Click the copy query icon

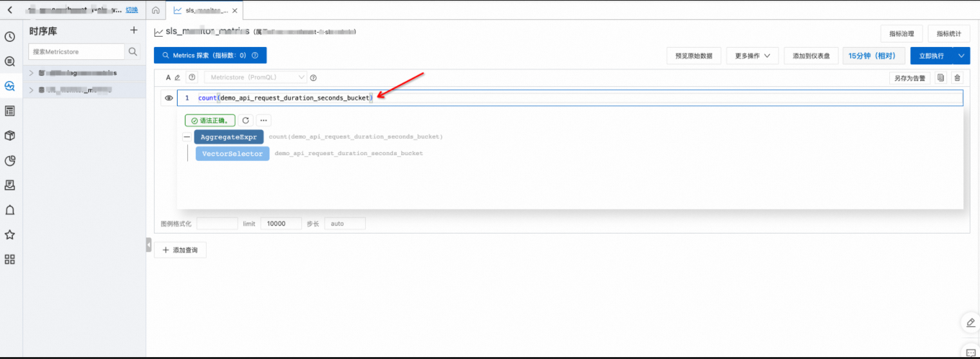coord(941,78)
